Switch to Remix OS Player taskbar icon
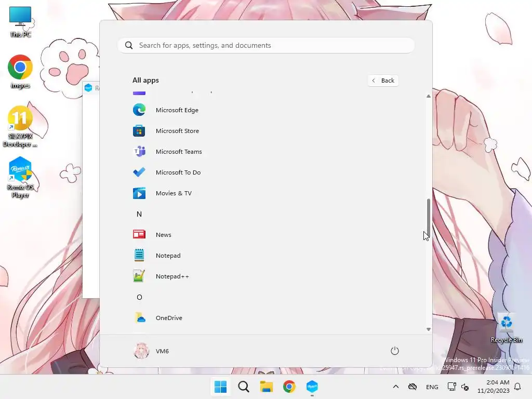This screenshot has height=399, width=532. (x=312, y=387)
